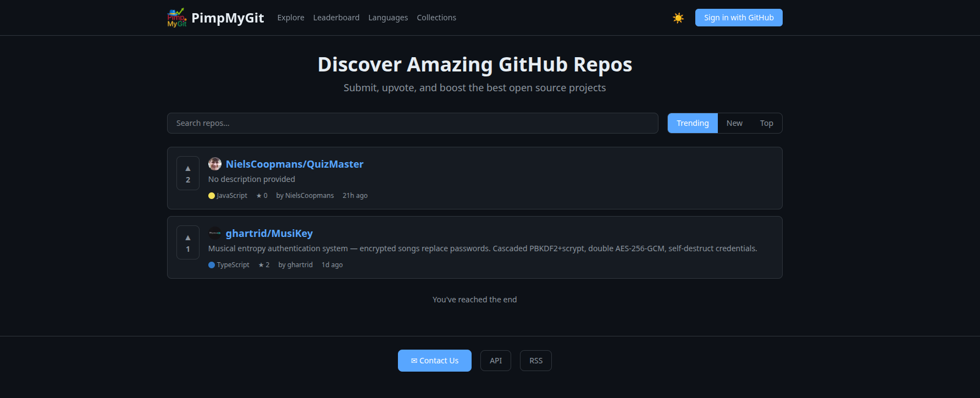Open the RSS footer link
This screenshot has height=398, width=980.
point(536,361)
